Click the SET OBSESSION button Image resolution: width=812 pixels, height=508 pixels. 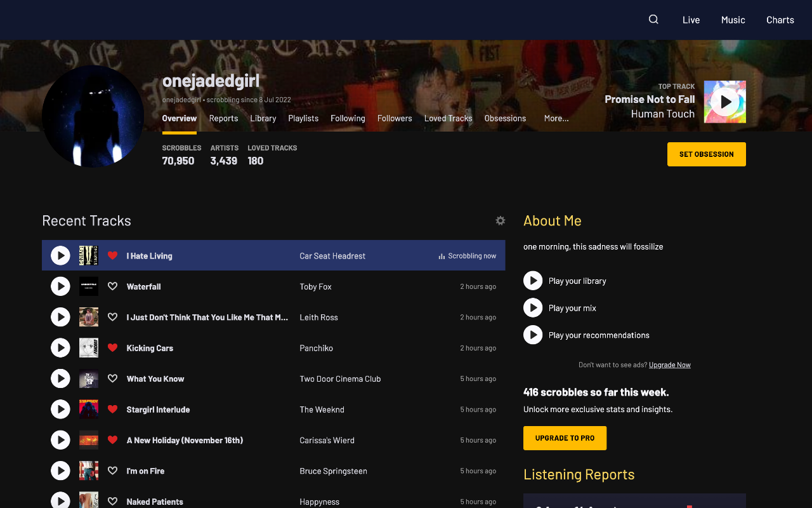coord(707,154)
